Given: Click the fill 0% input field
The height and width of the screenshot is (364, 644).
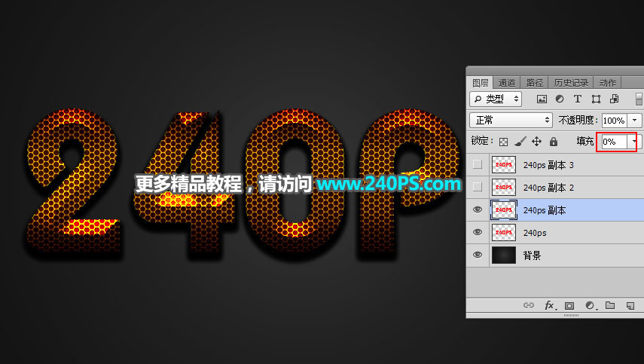Looking at the screenshot, I should pos(615,142).
